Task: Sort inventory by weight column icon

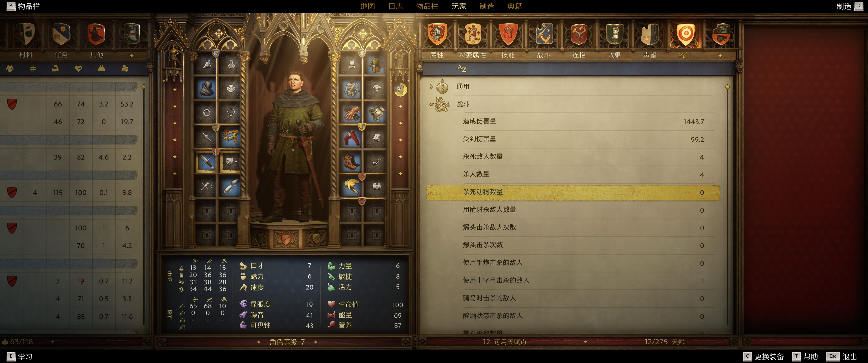Action: click(x=101, y=69)
